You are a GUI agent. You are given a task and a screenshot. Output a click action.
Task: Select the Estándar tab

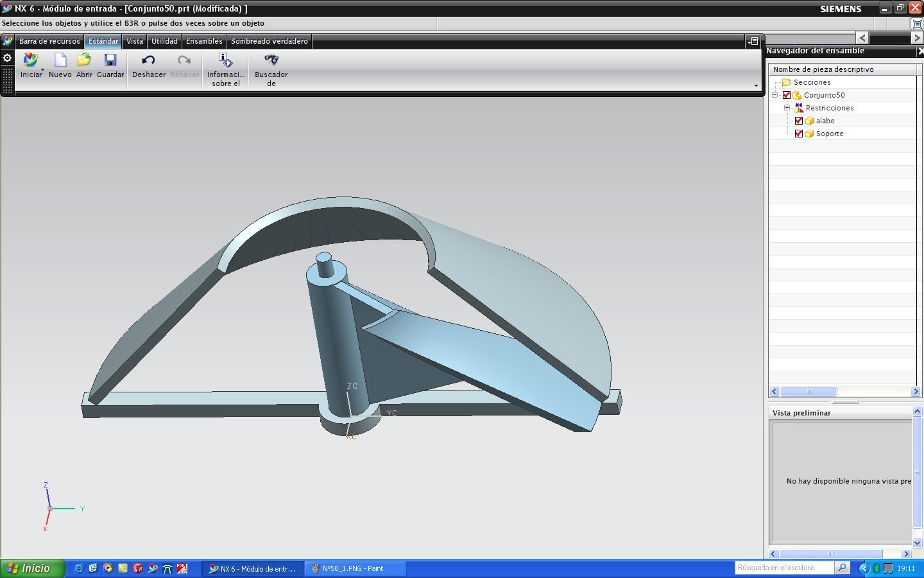[x=103, y=41]
